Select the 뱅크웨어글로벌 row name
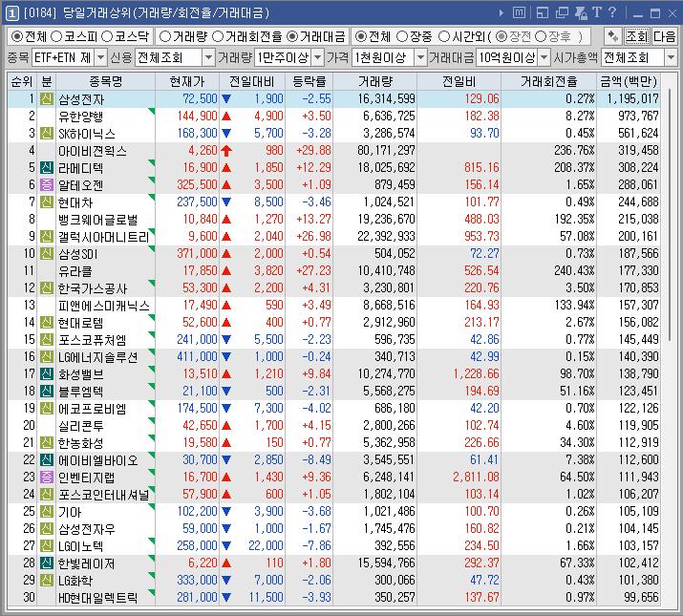 (x=98, y=219)
